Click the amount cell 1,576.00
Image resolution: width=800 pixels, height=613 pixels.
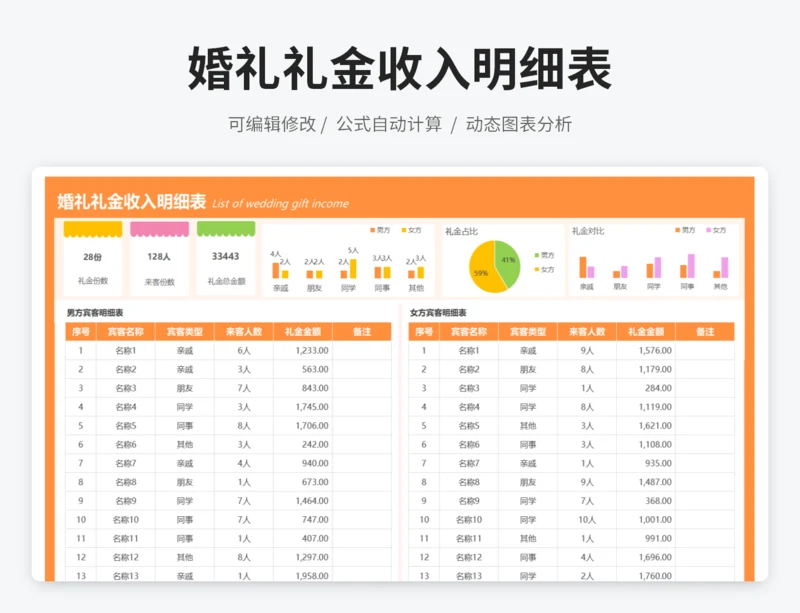(646, 351)
